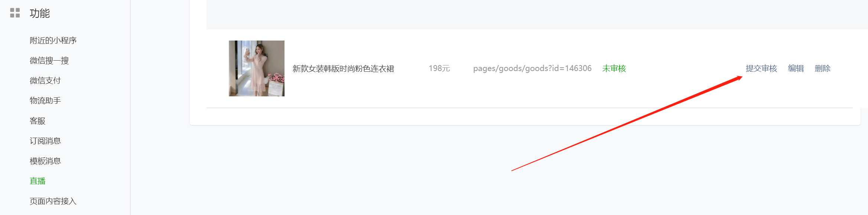
Task: Click 编辑 to edit the product
Action: [796, 68]
